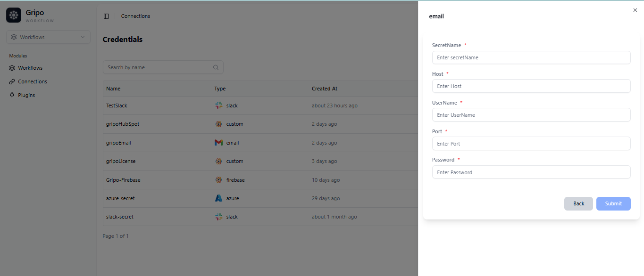Viewport: 644px width, 276px height.
Task: Click the Back button in the email drawer
Action: point(578,203)
